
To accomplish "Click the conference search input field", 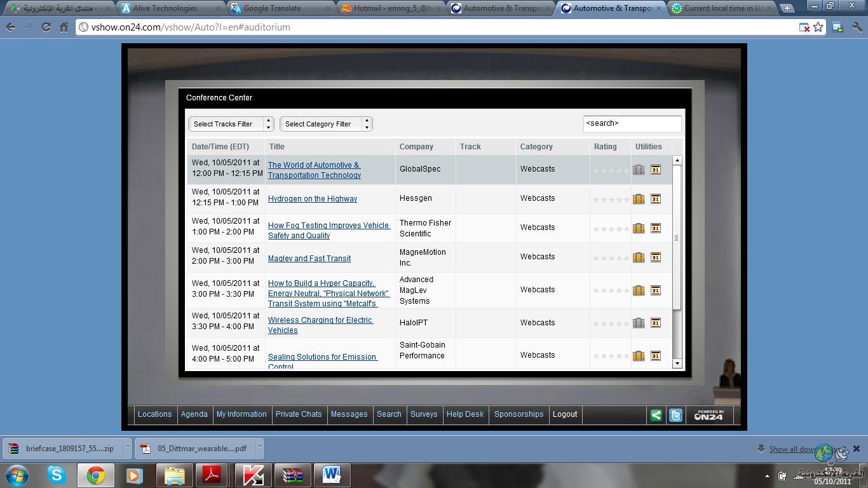I will tap(632, 124).
